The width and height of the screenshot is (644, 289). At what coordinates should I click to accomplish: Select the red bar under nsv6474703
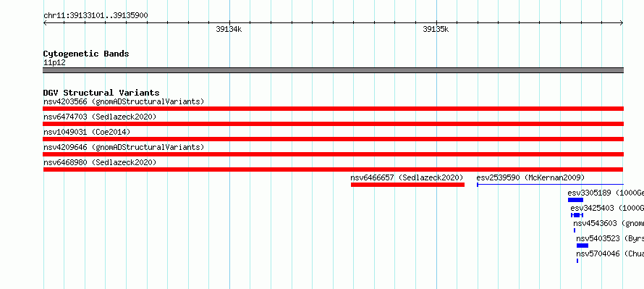pos(333,124)
